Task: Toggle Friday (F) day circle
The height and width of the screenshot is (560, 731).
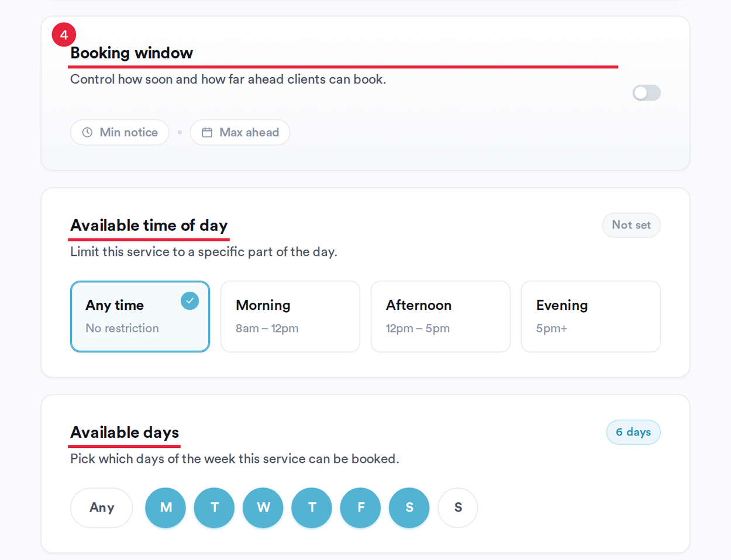Action: (x=361, y=508)
